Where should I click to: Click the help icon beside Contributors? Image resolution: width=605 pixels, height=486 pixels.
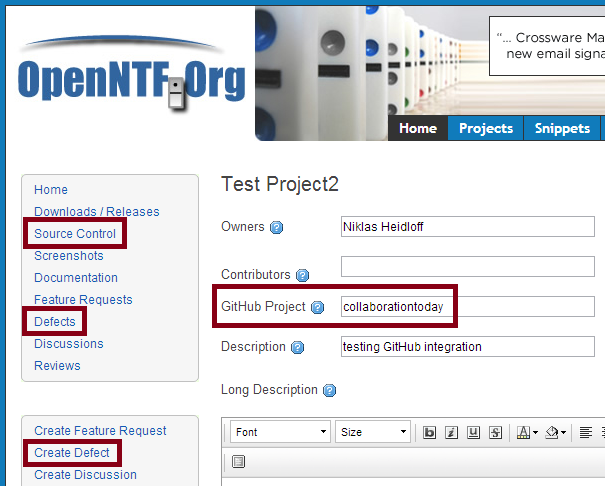coord(302,275)
